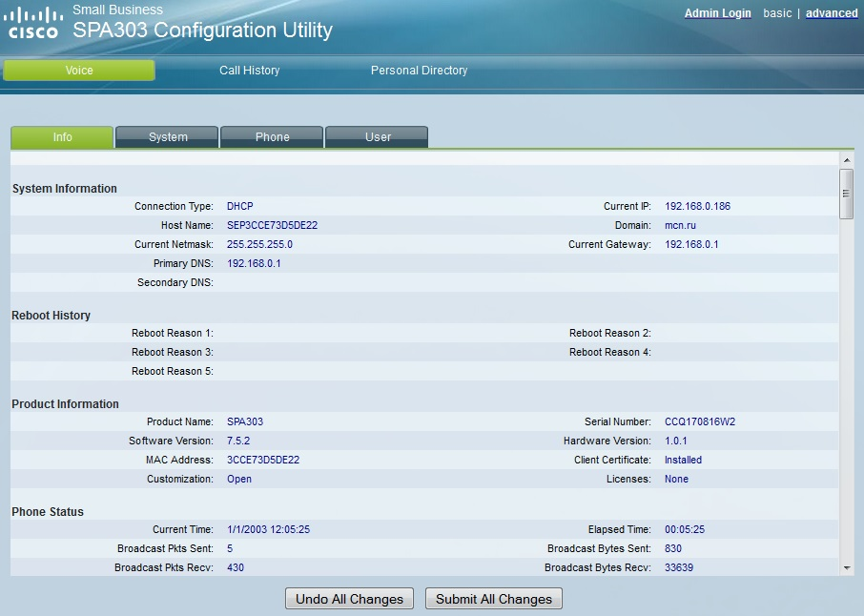The image size is (864, 616).
Task: Click the Software Version value 7.5.2
Action: coord(238,441)
